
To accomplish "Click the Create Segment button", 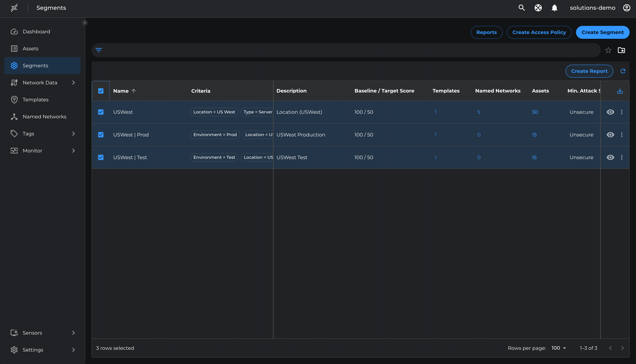I will pos(602,32).
